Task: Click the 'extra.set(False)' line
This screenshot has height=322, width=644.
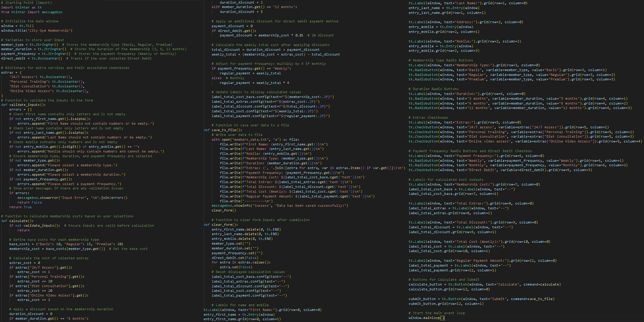Action: [236, 267]
